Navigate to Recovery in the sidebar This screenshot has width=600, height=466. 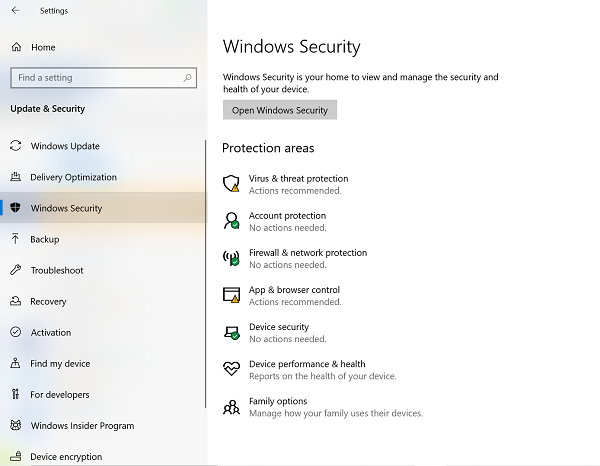[48, 301]
